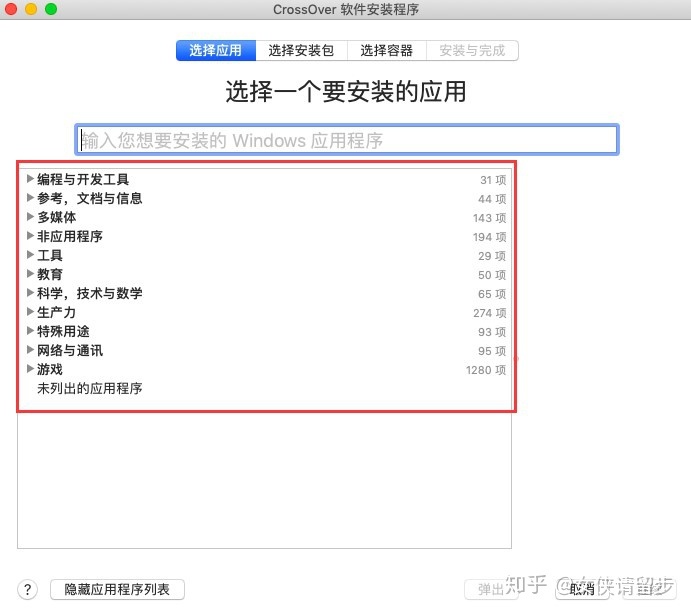
Task: Select the 参考，文档与信息 category label
Action: coord(89,198)
